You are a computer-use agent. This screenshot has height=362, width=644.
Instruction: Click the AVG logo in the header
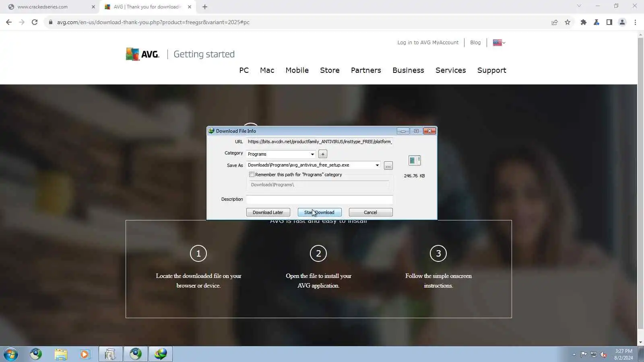[x=142, y=54]
